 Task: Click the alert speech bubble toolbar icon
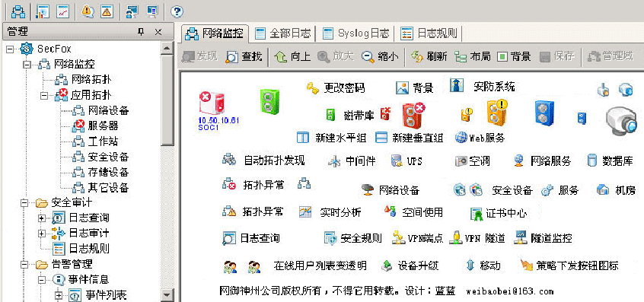pyautogui.click(x=87, y=11)
